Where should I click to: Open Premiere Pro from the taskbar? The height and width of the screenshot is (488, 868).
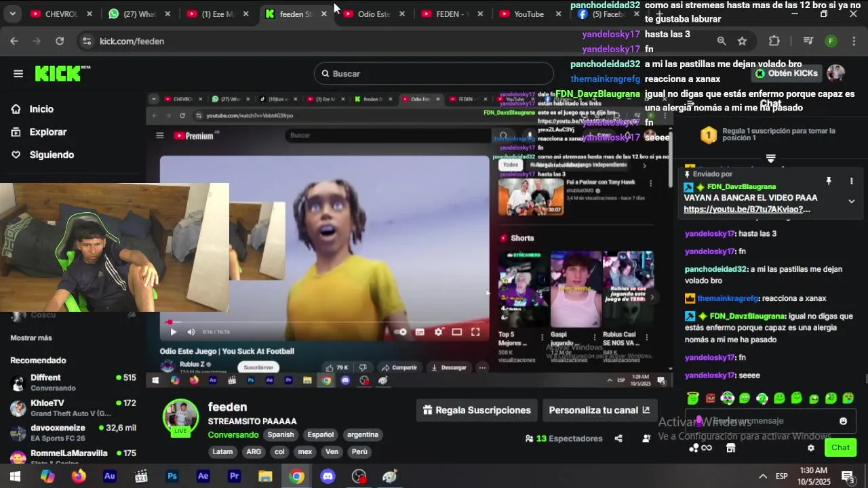tap(235, 476)
